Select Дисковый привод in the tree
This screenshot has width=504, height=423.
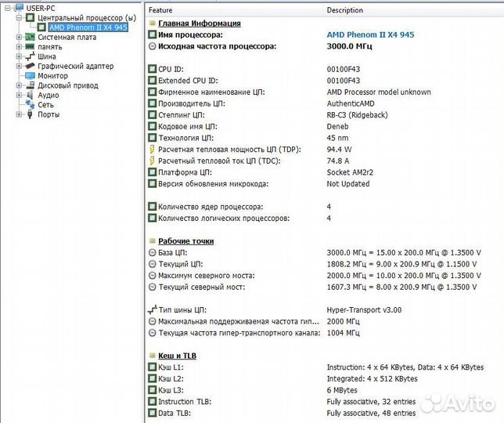click(x=68, y=85)
